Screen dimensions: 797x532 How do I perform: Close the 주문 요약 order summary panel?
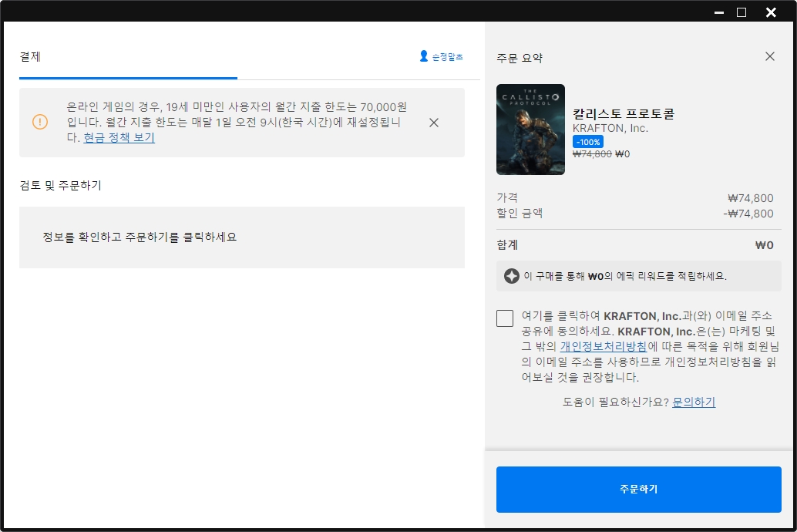770,56
